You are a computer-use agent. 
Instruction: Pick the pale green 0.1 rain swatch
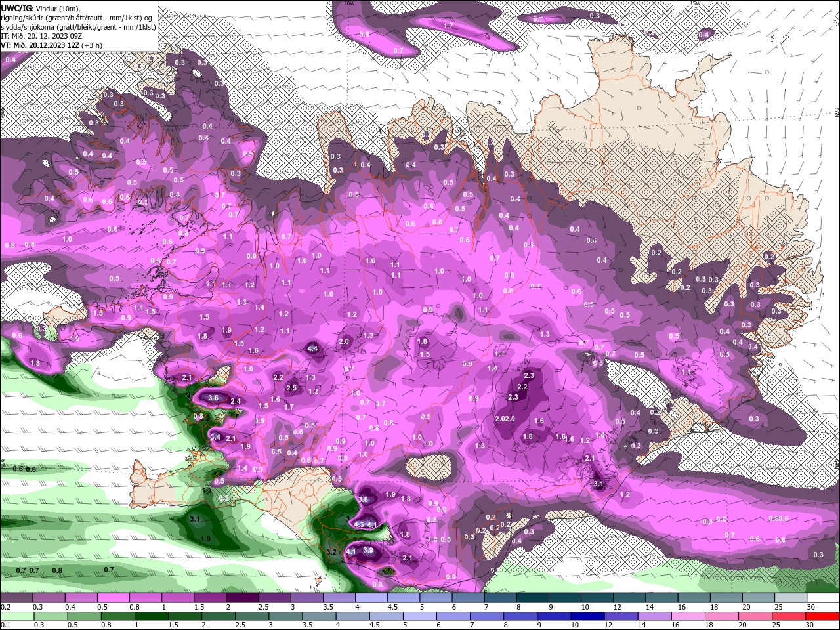click(x=16, y=616)
